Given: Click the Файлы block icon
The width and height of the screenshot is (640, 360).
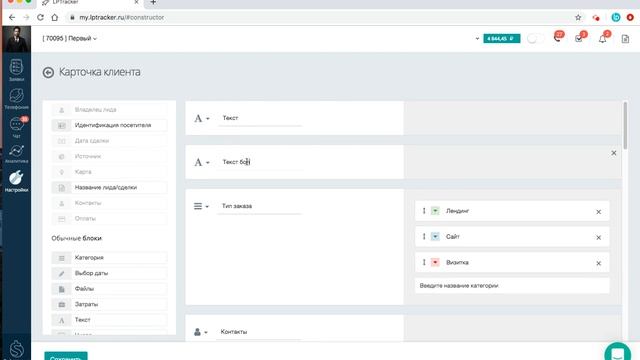Looking at the screenshot, I should (62, 289).
